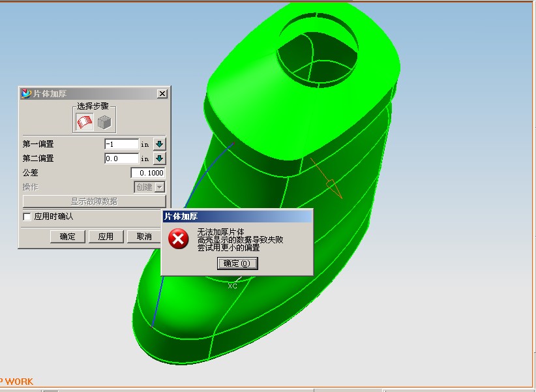The width and height of the screenshot is (536, 392).
Task: Open the 操作 创建 dropdown
Action: pos(150,187)
